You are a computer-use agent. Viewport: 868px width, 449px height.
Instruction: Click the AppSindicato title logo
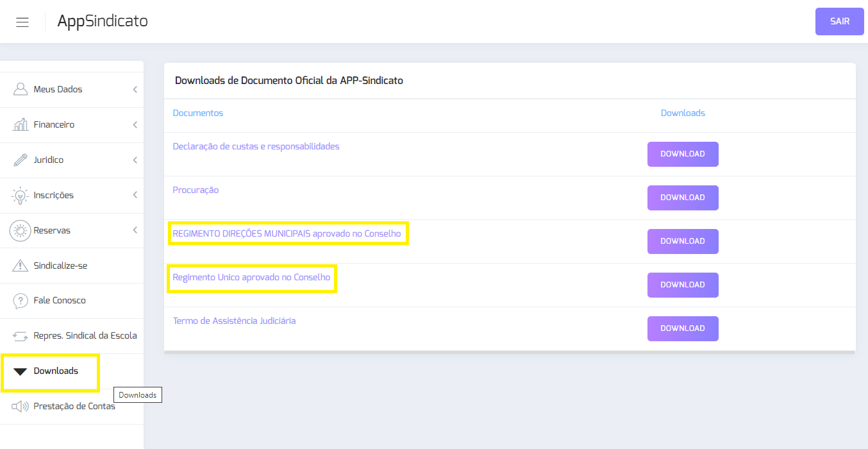click(103, 21)
